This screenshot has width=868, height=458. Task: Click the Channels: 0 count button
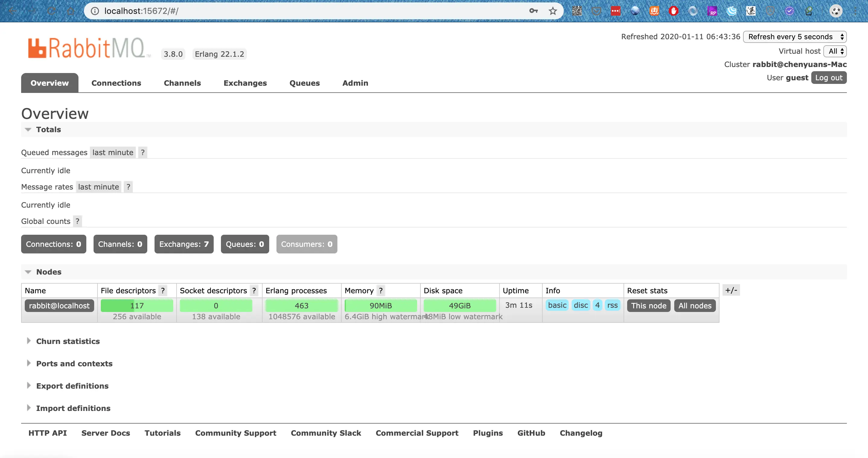tap(120, 244)
